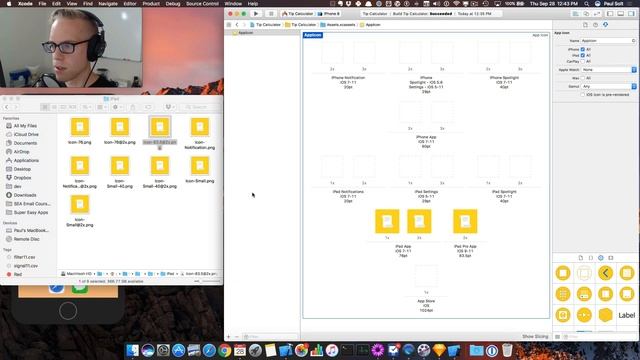Toggle the Xcode utilities pane

tap(631, 13)
